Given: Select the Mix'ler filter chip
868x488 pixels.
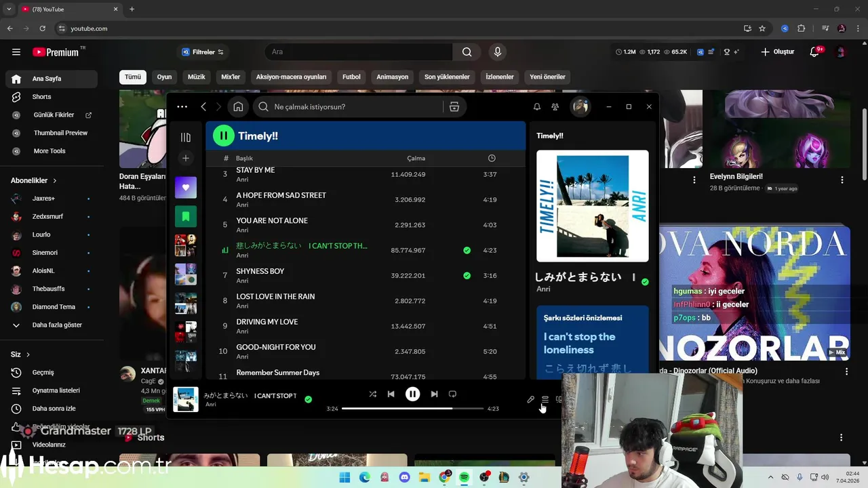Looking at the screenshot, I should coord(231,77).
